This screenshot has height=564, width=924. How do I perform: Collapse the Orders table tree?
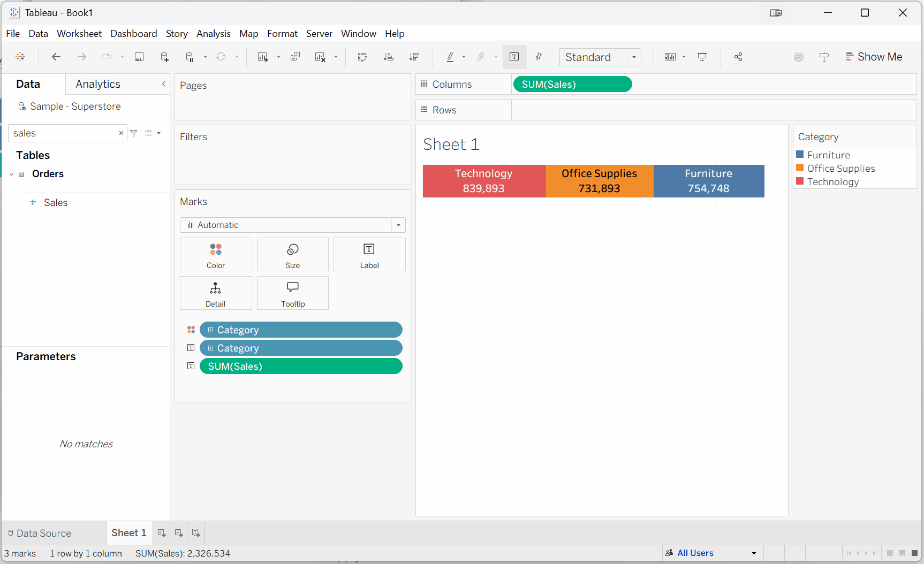pyautogui.click(x=12, y=174)
